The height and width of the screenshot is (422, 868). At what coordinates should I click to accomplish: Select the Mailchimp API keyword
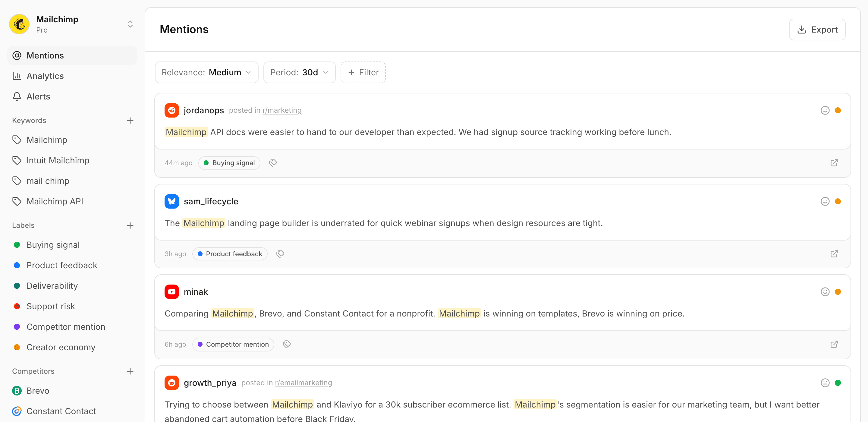click(x=72, y=202)
